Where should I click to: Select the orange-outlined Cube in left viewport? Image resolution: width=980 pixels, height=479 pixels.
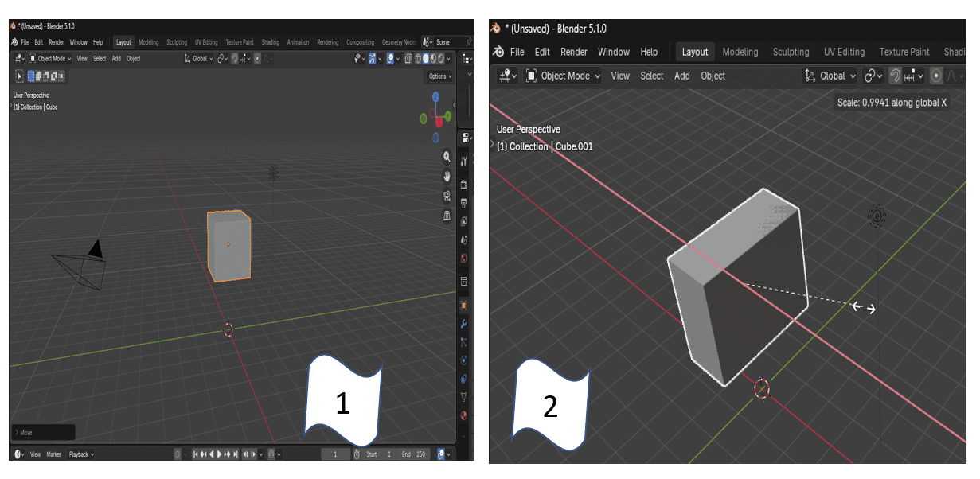point(228,245)
